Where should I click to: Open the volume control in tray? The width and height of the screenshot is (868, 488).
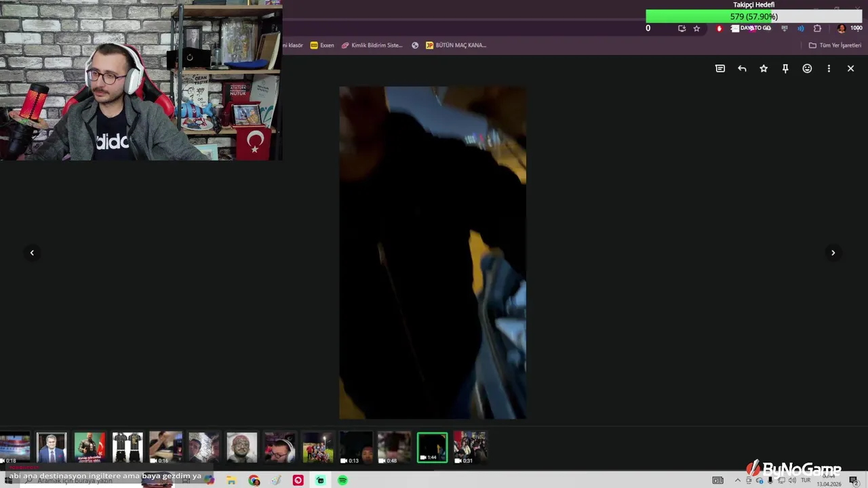point(792,481)
